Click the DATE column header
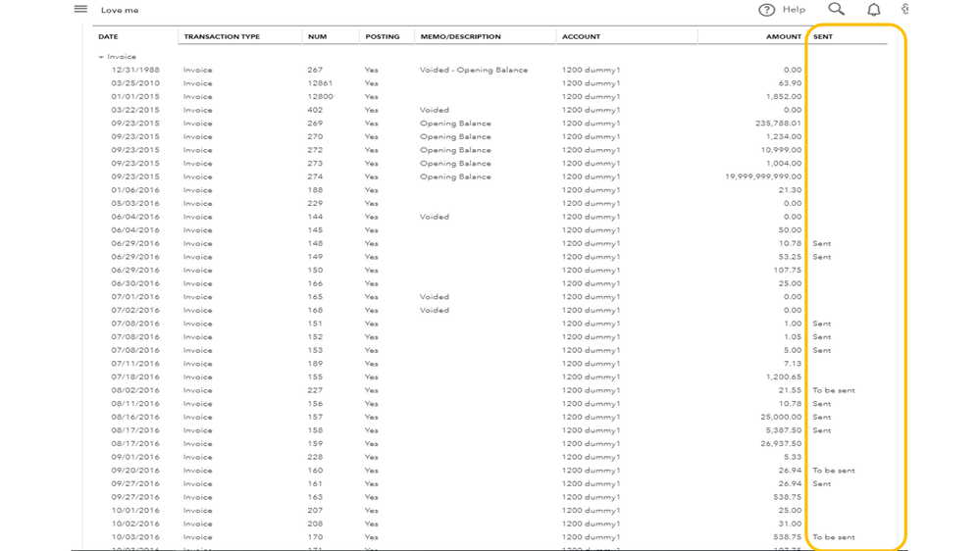Screen dimensions: 980x551 coord(108,37)
